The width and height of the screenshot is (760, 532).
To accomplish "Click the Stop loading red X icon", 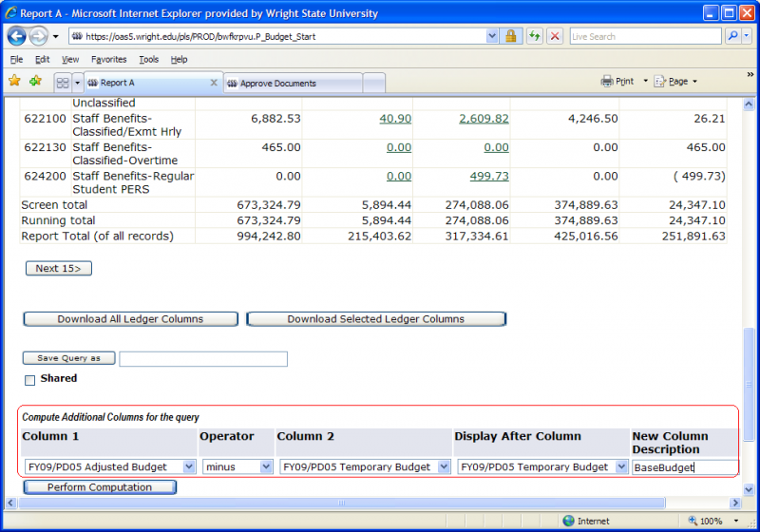I will point(555,36).
